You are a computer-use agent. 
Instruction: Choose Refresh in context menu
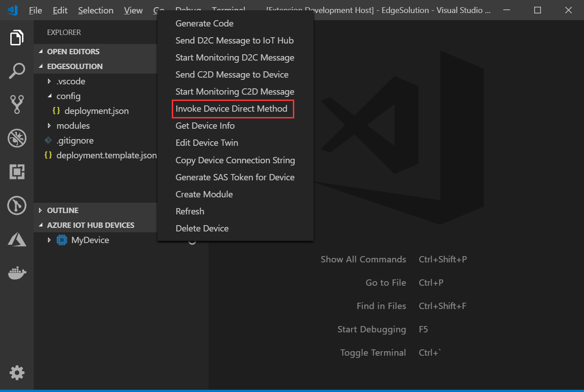pos(235,211)
